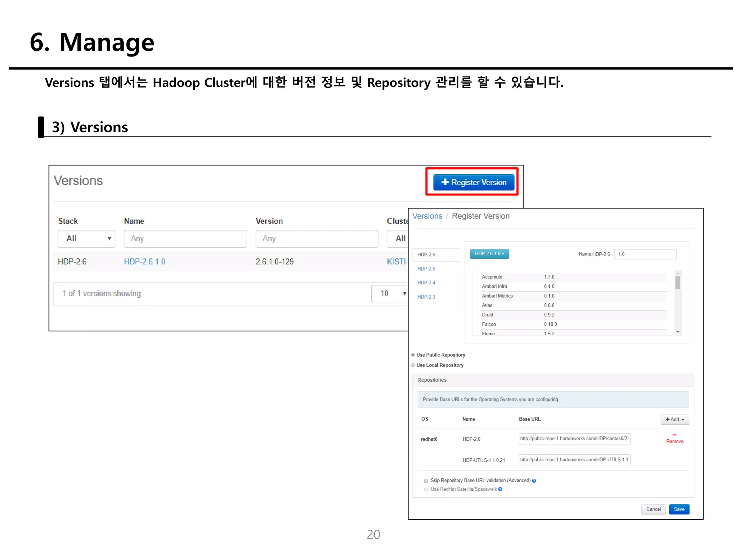Click help icon next to Skip Repository validation

pyautogui.click(x=534, y=481)
